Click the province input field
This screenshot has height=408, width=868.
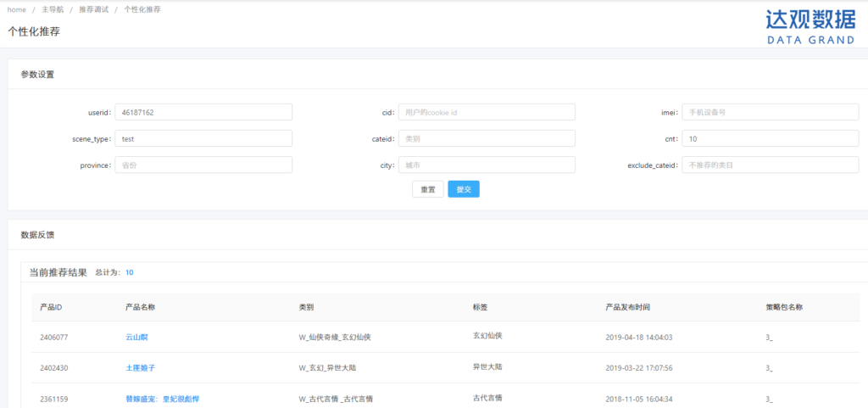203,165
